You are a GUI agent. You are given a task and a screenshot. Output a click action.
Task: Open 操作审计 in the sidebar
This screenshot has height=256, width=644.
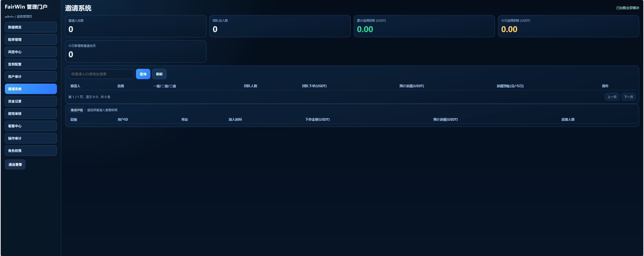[31, 138]
